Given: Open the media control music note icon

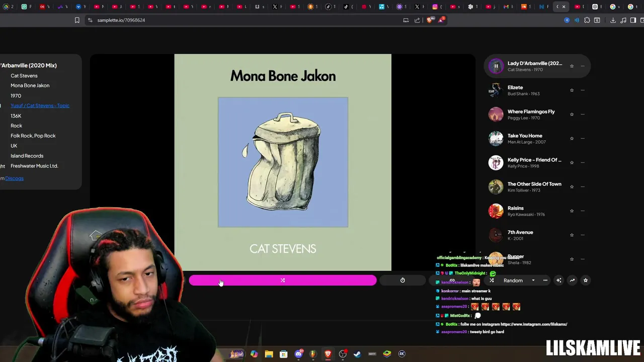Looking at the screenshot, I should 623,20.
